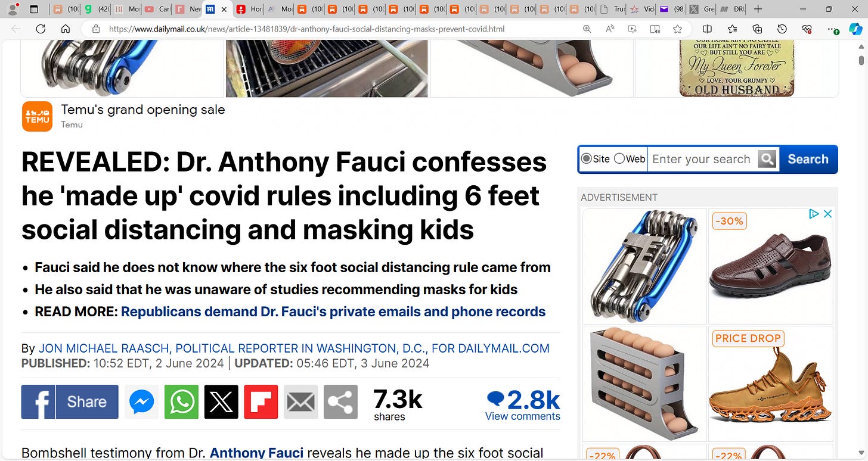Switch to the YouTube 'Car' tab
Viewport: 868px width, 461px height.
pyautogui.click(x=157, y=10)
